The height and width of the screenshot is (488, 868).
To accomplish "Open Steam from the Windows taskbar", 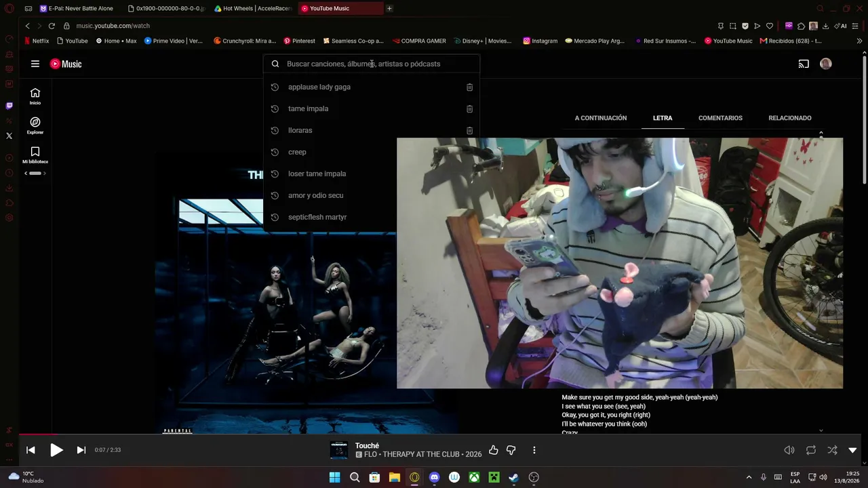I will click(x=514, y=477).
